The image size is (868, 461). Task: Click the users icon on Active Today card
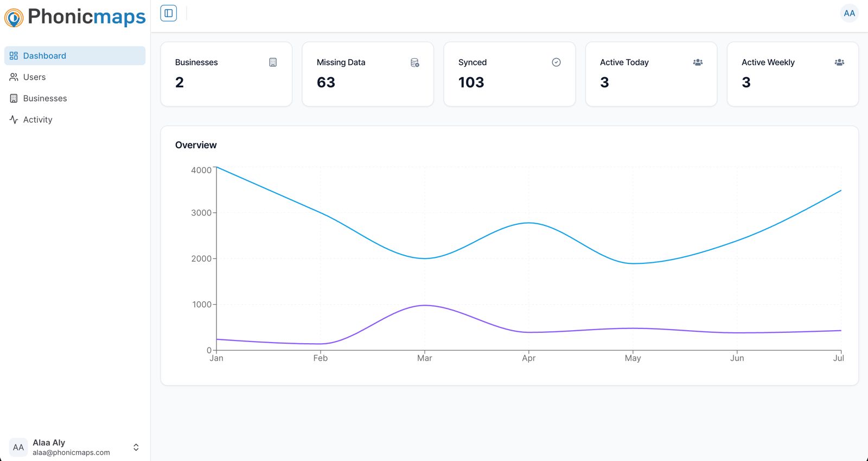coord(698,62)
